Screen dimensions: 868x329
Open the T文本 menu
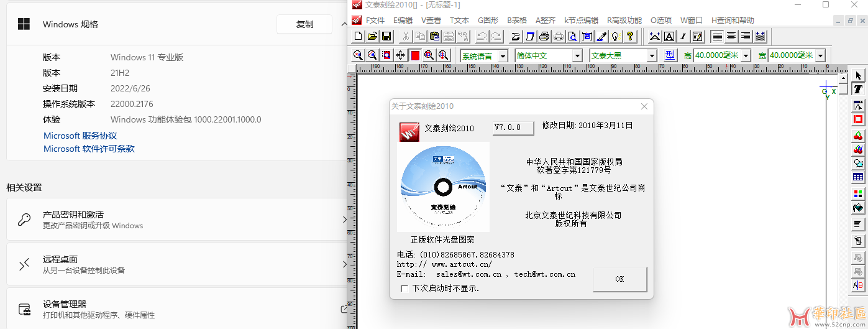click(459, 21)
